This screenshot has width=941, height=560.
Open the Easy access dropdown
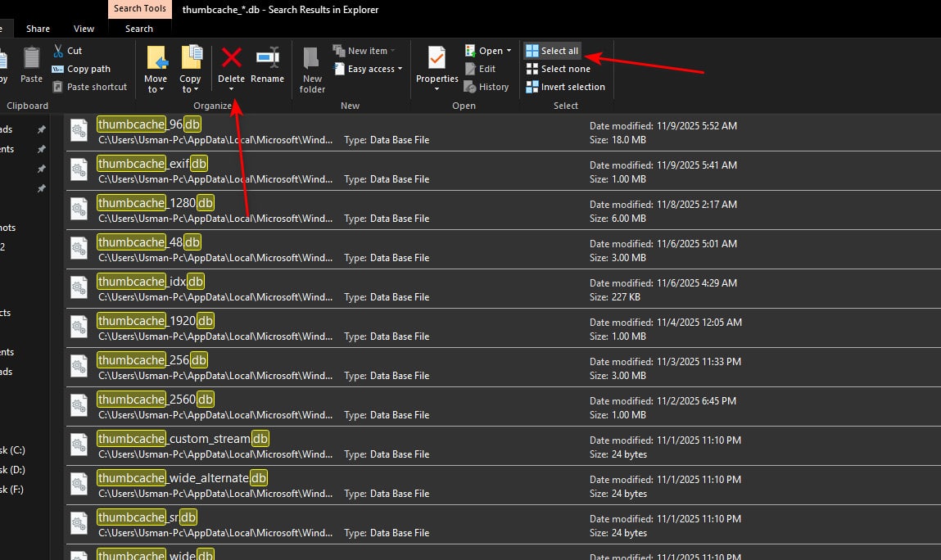pyautogui.click(x=369, y=69)
